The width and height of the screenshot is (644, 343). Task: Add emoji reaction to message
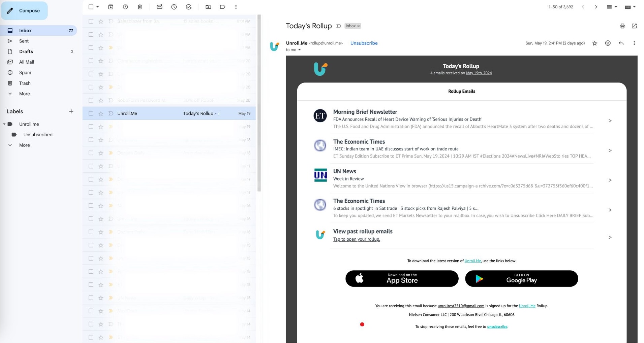point(608,43)
